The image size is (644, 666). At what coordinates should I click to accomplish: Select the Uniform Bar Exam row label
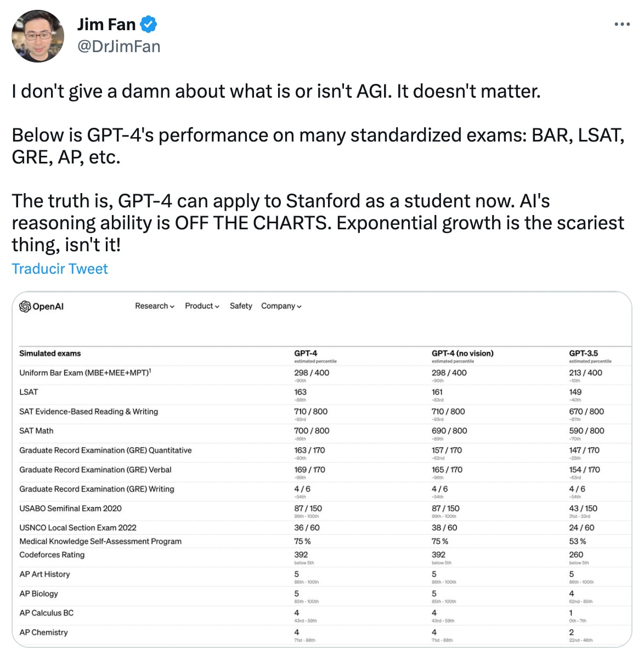(85, 372)
